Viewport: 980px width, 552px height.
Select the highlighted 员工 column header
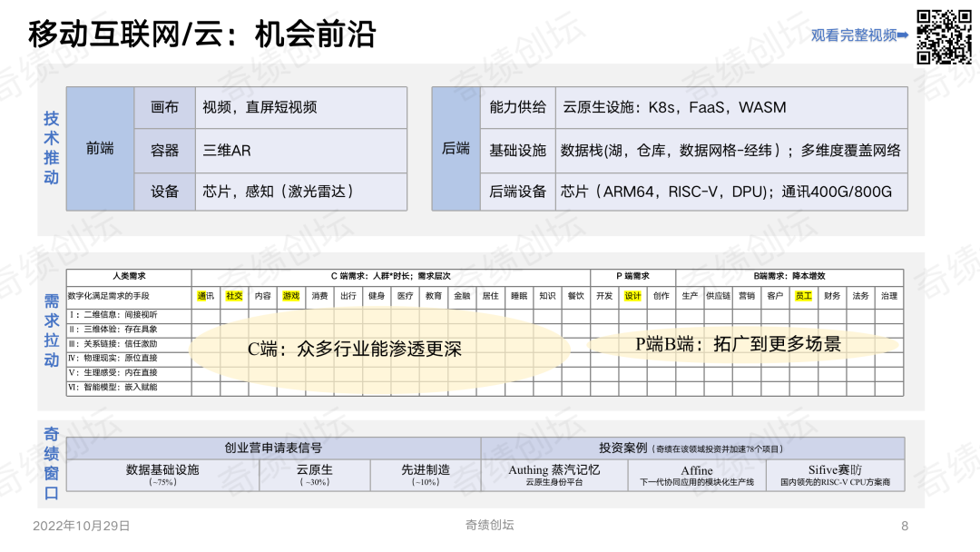click(x=803, y=296)
